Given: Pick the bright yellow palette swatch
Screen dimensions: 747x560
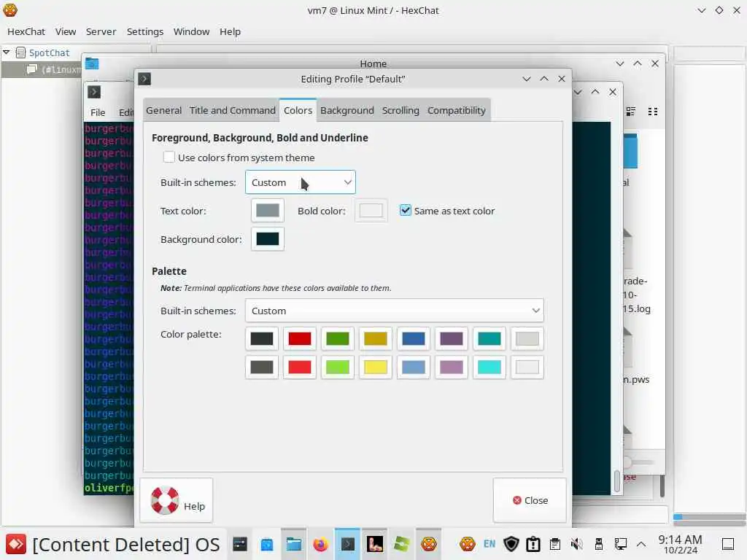Looking at the screenshot, I should [376, 367].
